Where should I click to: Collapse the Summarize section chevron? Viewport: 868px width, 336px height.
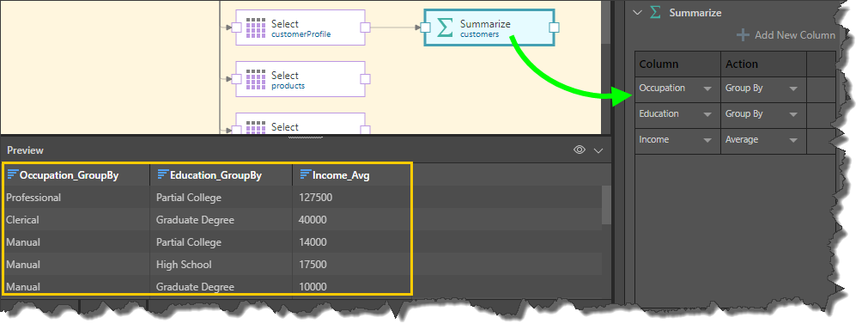(x=637, y=12)
